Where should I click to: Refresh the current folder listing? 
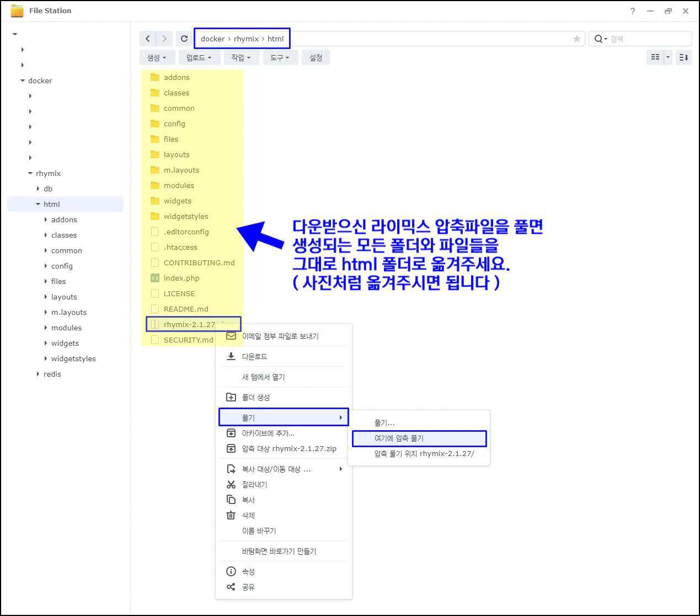click(x=184, y=39)
